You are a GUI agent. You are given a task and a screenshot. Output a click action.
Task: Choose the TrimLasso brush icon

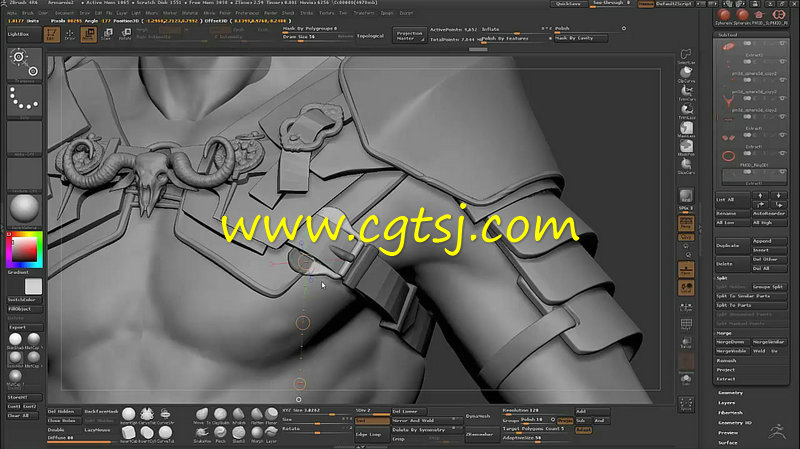point(686,111)
